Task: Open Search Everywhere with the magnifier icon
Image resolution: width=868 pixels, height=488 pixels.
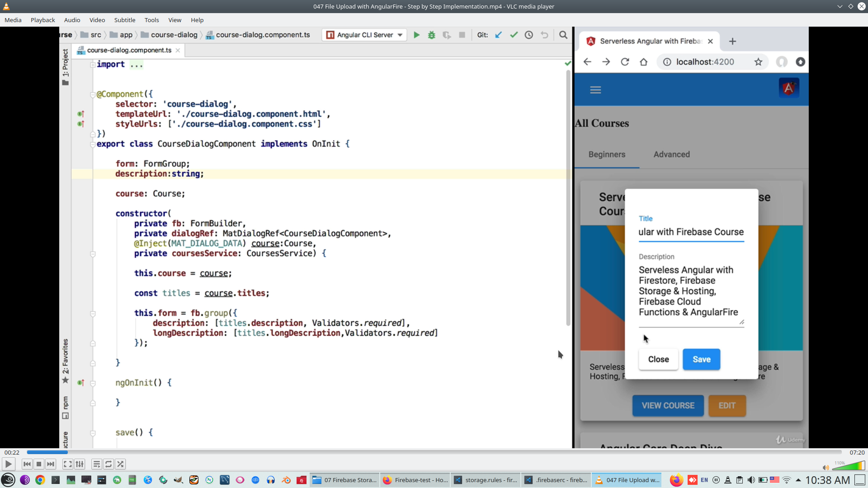Action: point(563,35)
